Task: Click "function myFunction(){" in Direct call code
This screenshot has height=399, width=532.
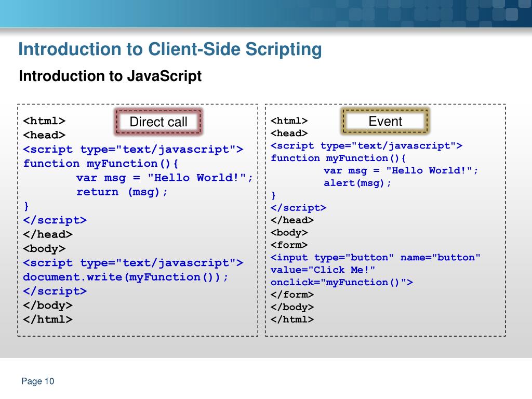Action: click(101, 164)
